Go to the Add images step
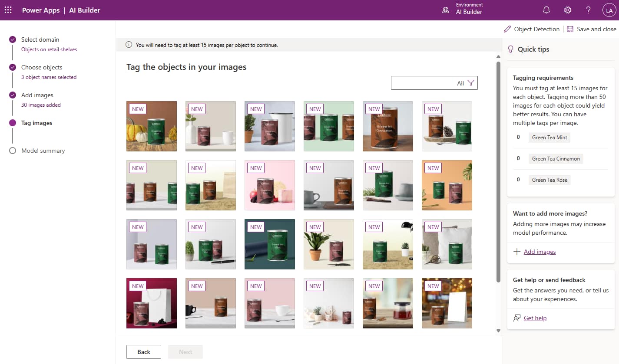This screenshot has width=619, height=364. 37,95
